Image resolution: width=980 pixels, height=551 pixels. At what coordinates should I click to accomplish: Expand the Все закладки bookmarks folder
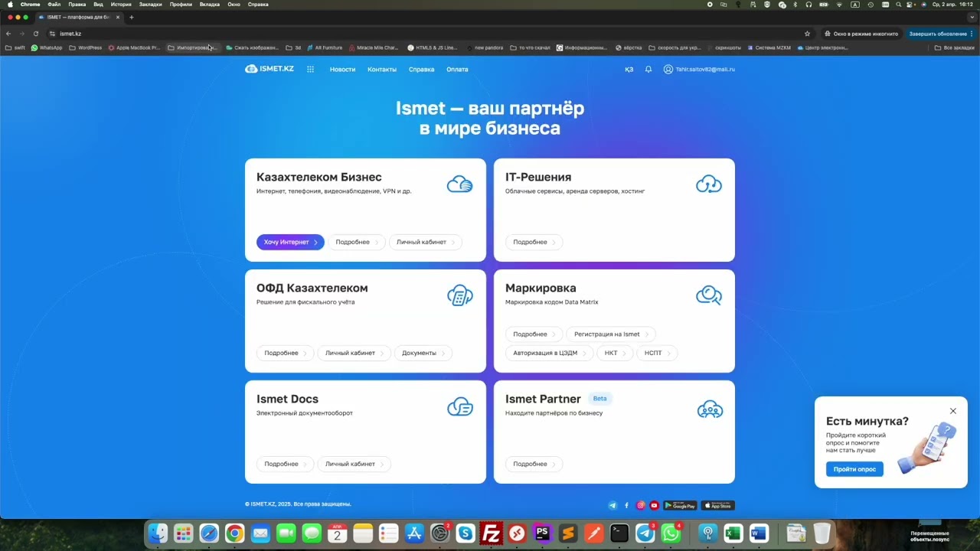[954, 47]
